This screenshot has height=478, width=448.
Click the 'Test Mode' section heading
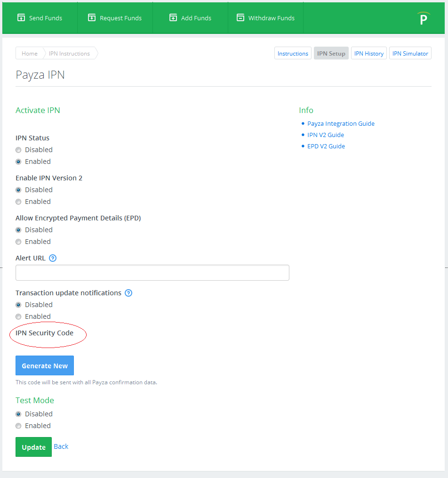click(35, 400)
